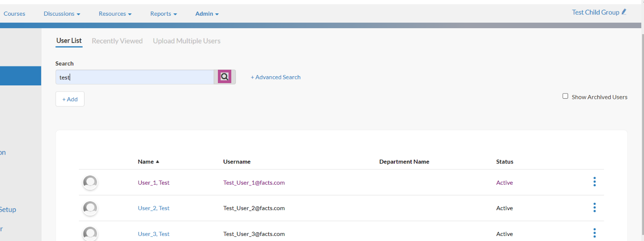Open User_1, Test profile link
This screenshot has width=644, height=241.
click(153, 182)
